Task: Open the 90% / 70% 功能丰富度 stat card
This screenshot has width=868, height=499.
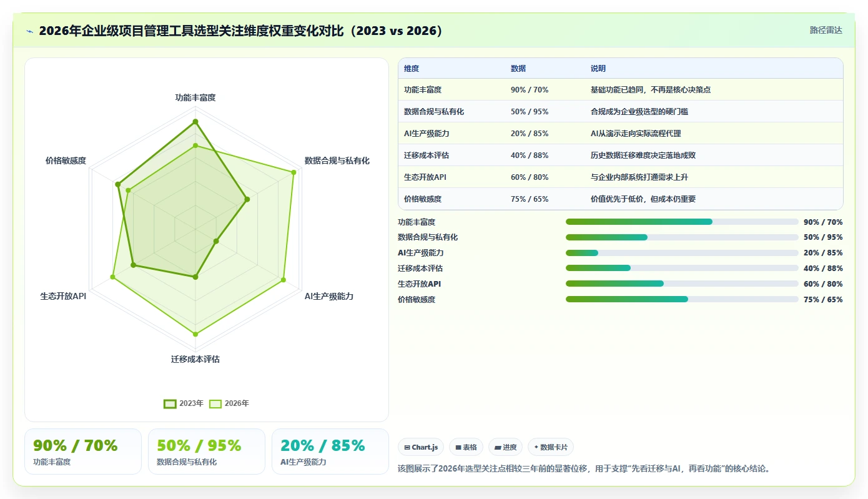Action: pos(83,452)
